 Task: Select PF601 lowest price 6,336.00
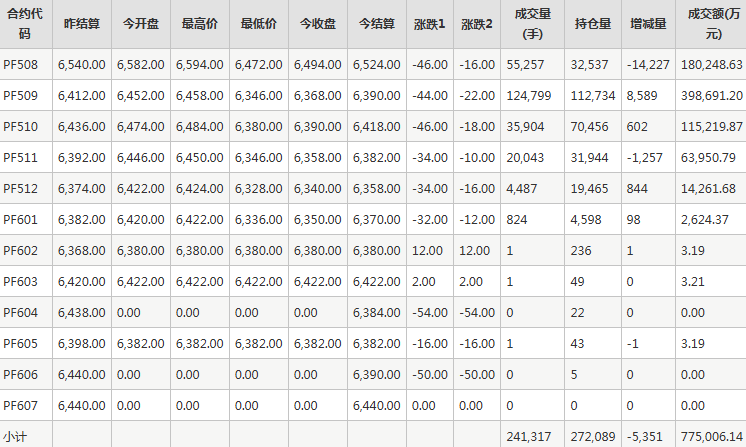coord(259,220)
